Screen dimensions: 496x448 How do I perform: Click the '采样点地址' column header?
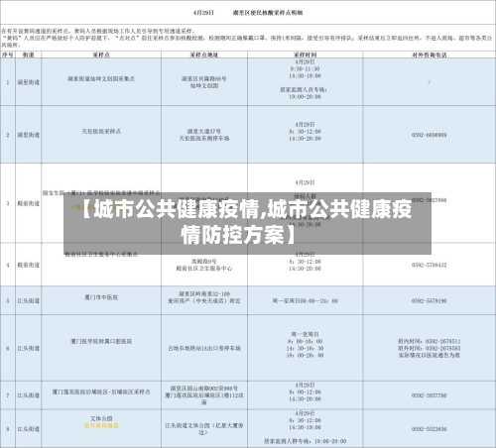tap(204, 55)
